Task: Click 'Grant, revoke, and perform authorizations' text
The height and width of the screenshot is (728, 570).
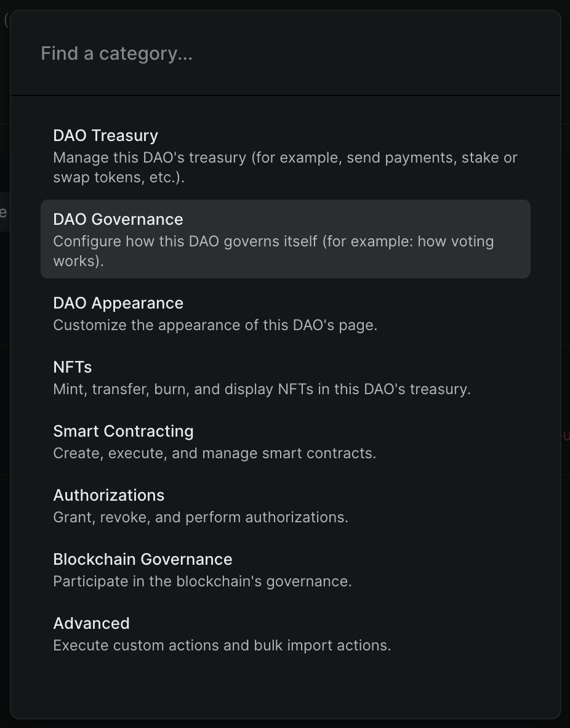Action: (x=201, y=517)
